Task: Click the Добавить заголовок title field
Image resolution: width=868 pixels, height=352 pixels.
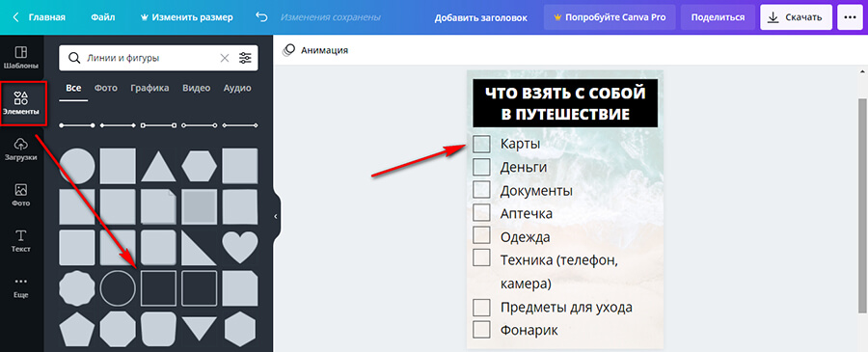Action: pos(480,17)
